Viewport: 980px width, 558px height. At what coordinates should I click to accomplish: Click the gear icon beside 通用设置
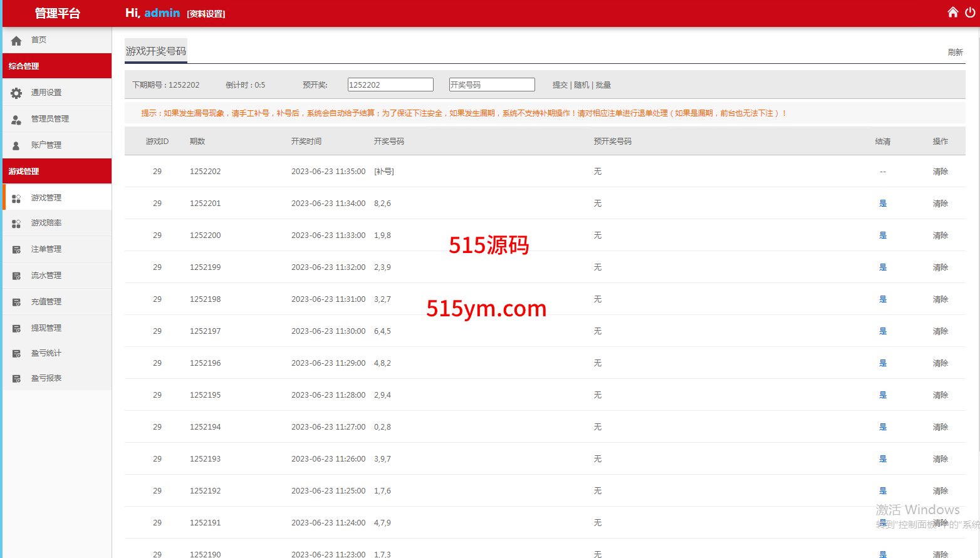coord(16,93)
